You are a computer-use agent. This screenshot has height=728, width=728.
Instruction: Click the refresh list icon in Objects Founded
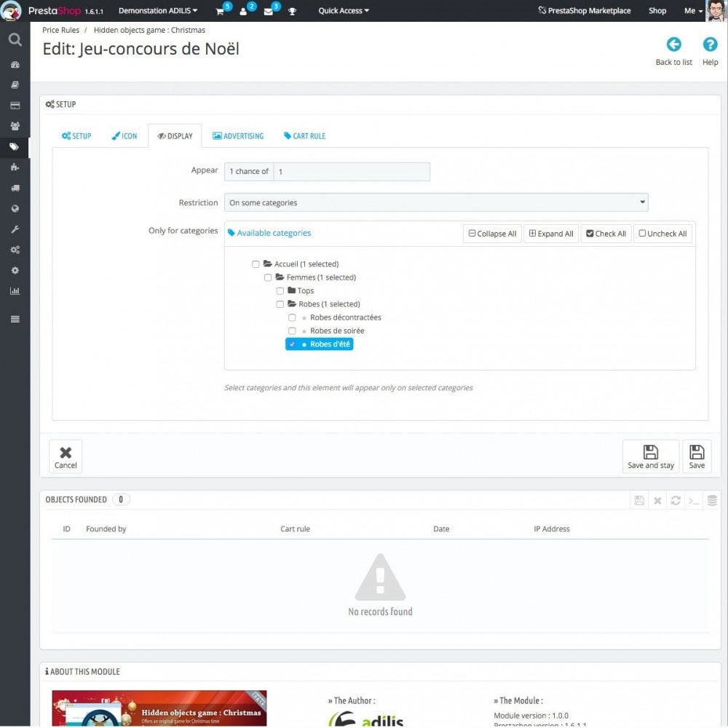[676, 501]
